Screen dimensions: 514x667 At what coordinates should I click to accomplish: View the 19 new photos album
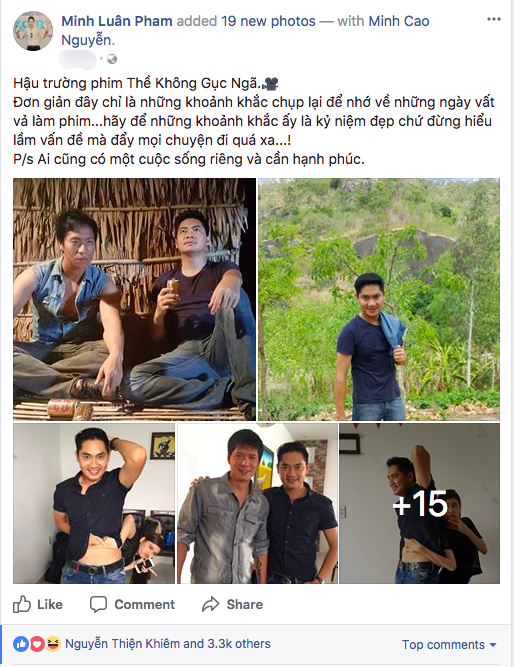(268, 21)
